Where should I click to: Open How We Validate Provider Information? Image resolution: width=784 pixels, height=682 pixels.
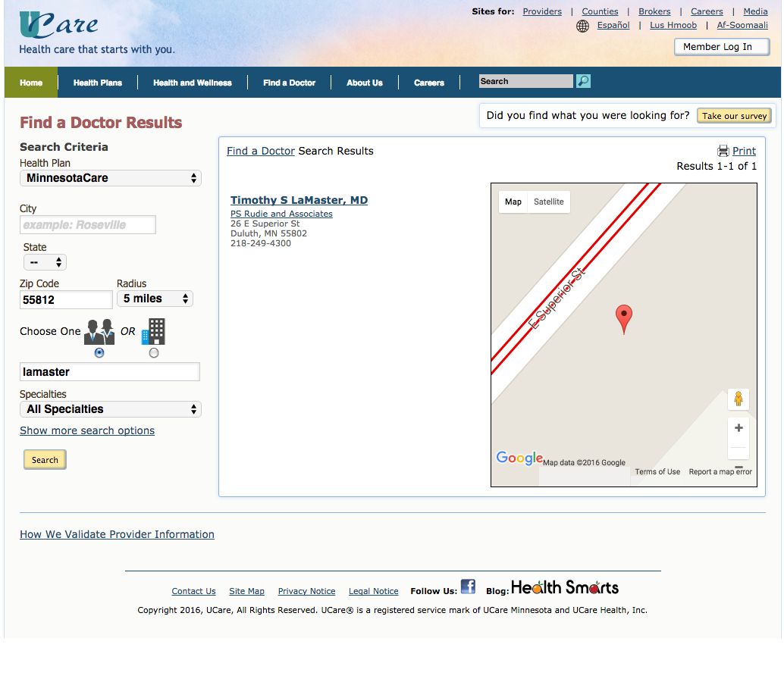(x=117, y=534)
